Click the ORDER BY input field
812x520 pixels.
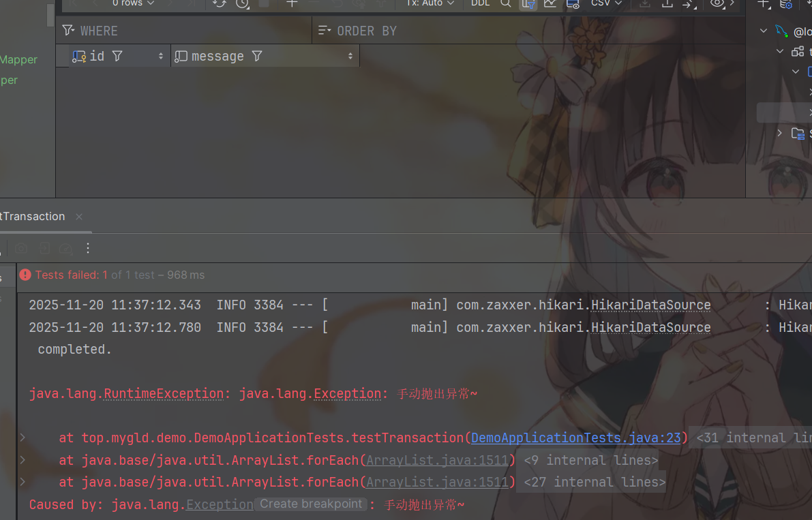point(532,31)
